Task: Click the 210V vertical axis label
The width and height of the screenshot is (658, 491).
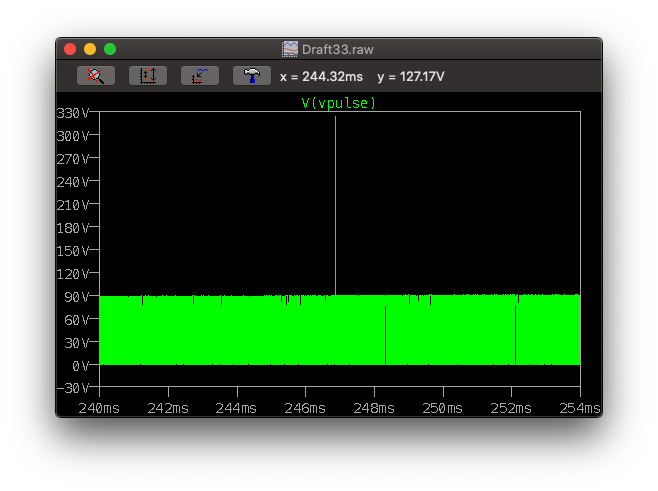Action: 73,205
